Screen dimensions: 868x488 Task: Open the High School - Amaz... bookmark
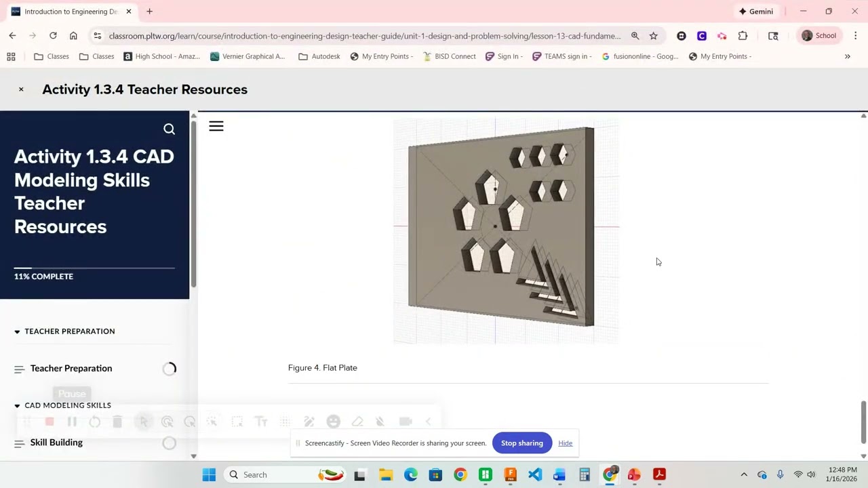pos(162,56)
